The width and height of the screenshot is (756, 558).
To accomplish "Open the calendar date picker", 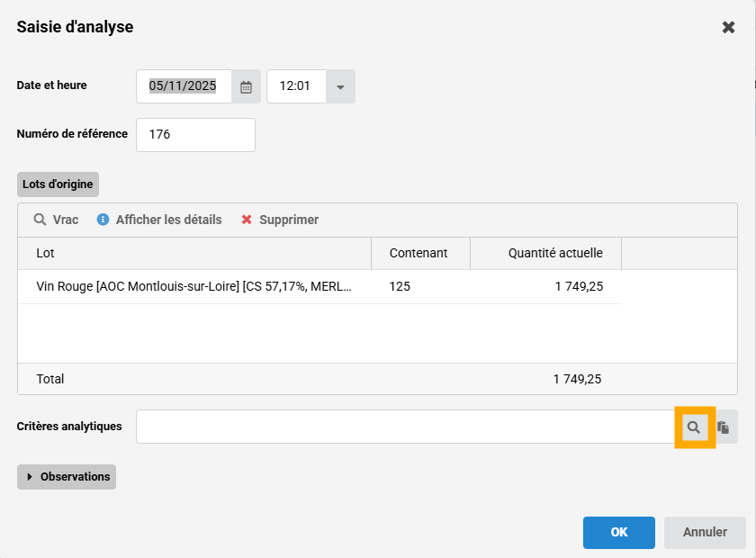I will [246, 86].
